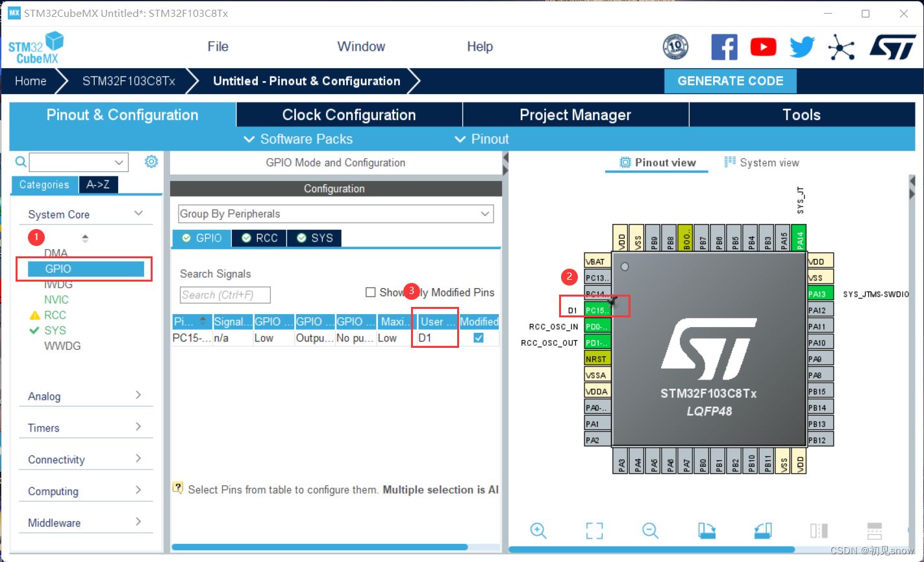Click the vertical split view icon
Viewport: 924px width, 562px height.
tap(819, 531)
